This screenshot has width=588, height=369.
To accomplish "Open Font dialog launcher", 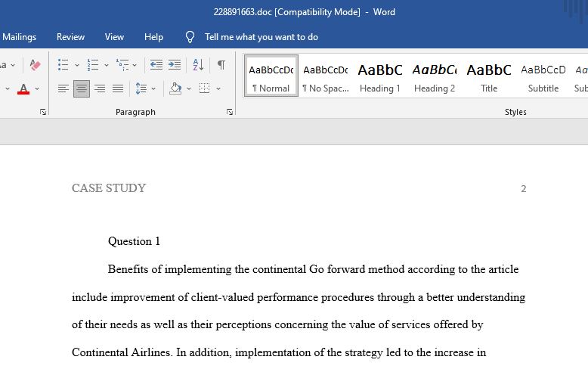I will [43, 112].
